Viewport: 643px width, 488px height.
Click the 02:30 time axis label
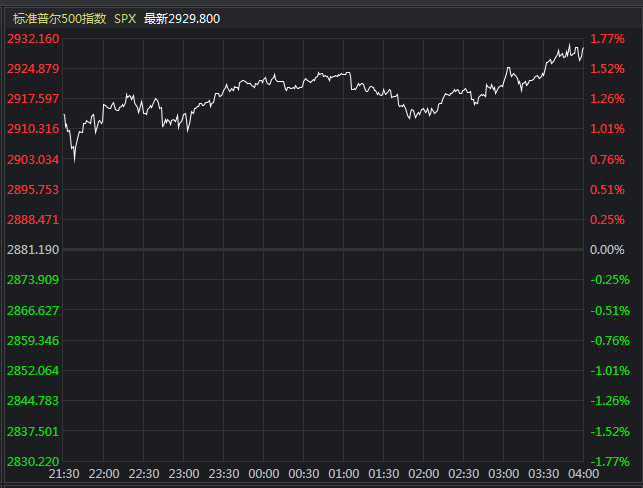tap(463, 474)
